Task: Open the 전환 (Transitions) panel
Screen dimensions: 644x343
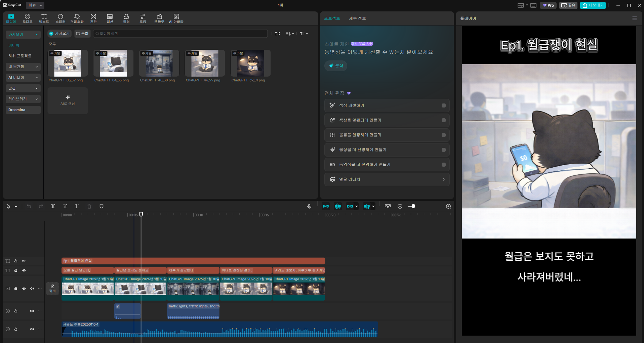Action: pyautogui.click(x=93, y=18)
